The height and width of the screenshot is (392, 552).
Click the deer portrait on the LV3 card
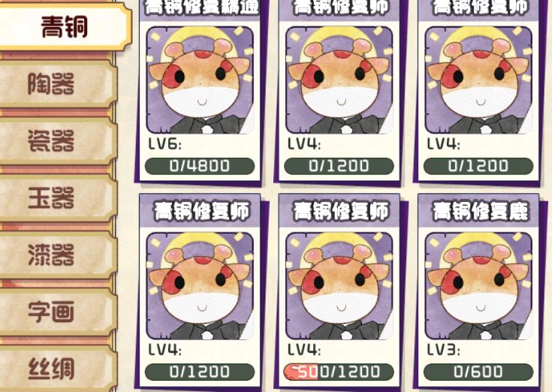[479, 286]
